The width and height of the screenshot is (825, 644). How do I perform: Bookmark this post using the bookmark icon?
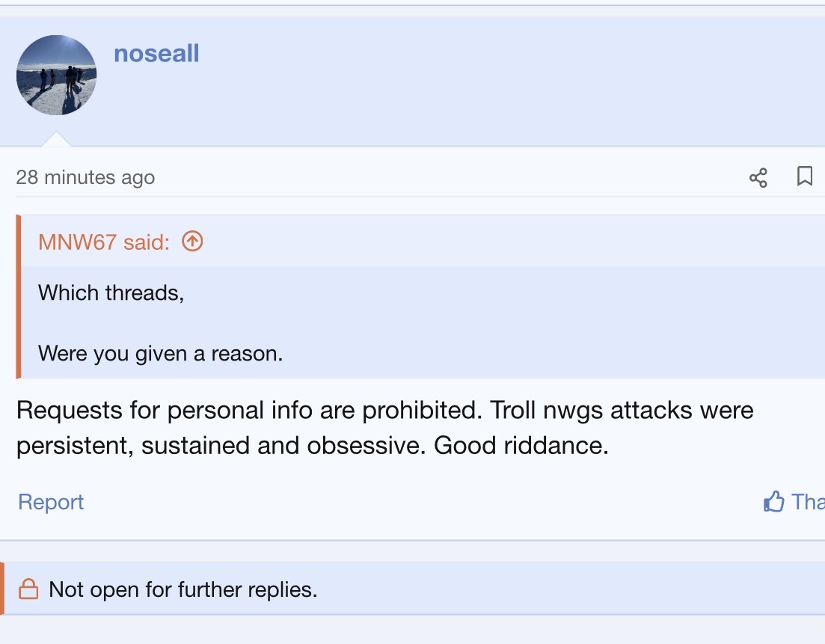tap(805, 177)
